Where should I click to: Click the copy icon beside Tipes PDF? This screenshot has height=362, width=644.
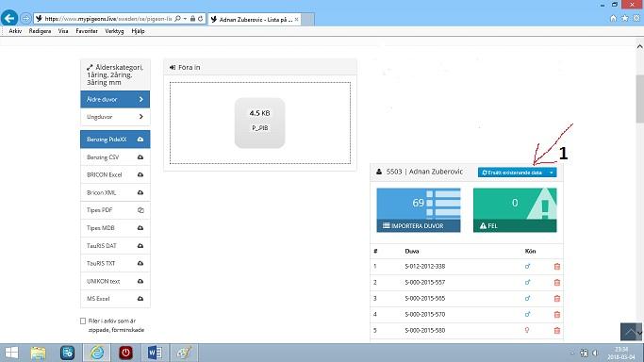pos(140,210)
